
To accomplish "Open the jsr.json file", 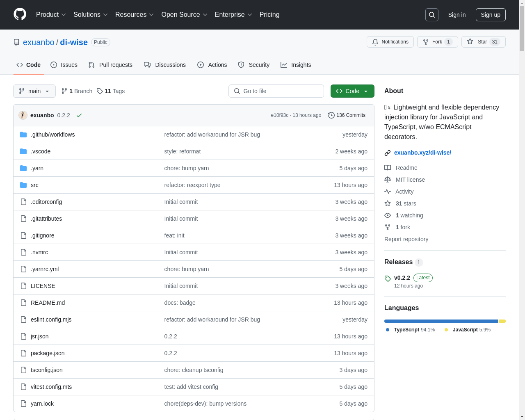I will [39, 336].
